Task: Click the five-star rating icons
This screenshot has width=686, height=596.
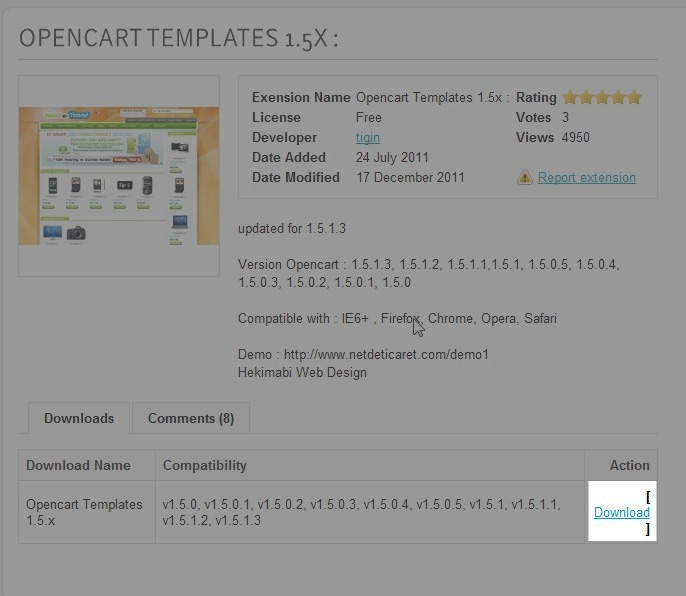Action: [602, 97]
